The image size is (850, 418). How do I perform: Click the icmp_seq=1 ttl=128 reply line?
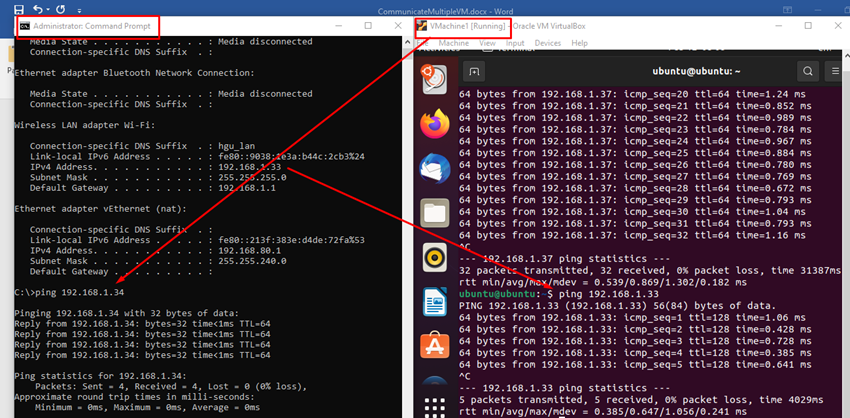[632, 318]
